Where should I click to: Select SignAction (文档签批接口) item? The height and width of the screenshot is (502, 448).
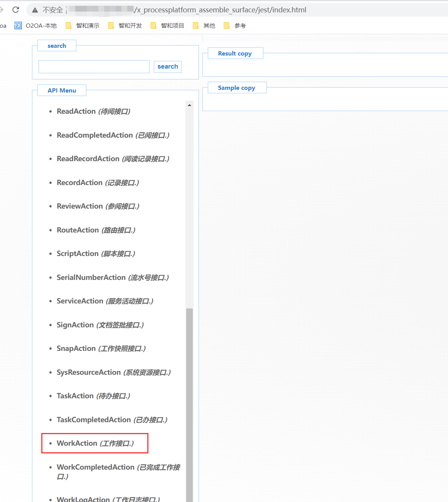[100, 325]
